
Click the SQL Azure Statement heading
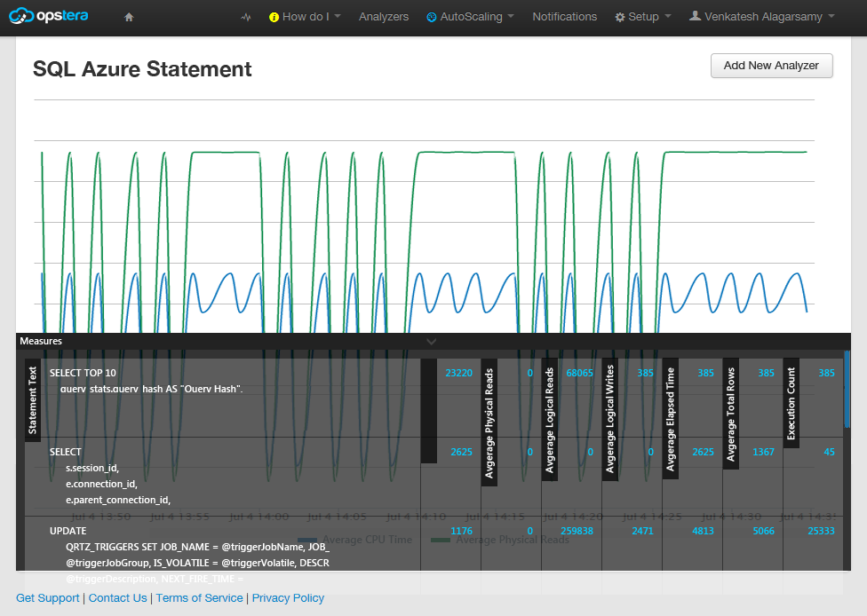tap(142, 69)
